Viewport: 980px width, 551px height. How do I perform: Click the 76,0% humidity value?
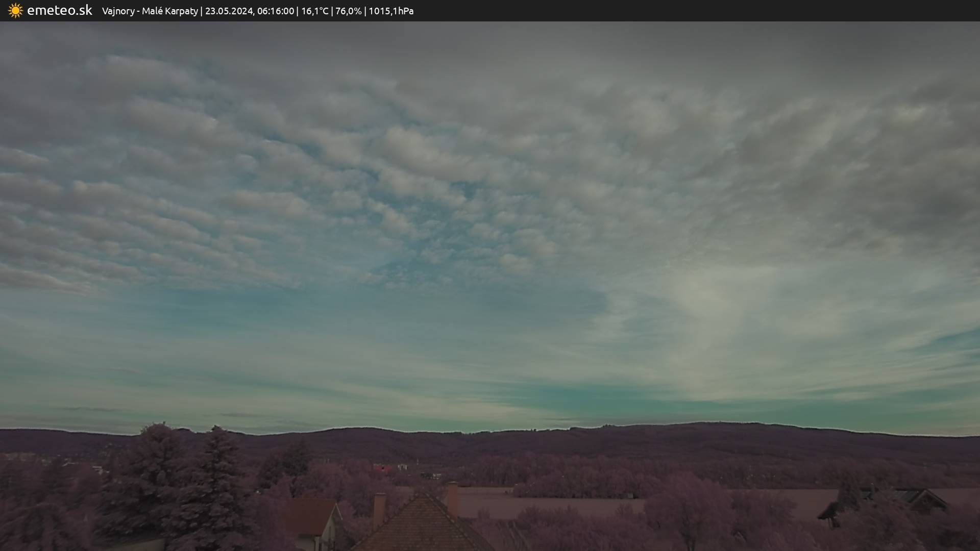pos(348,11)
